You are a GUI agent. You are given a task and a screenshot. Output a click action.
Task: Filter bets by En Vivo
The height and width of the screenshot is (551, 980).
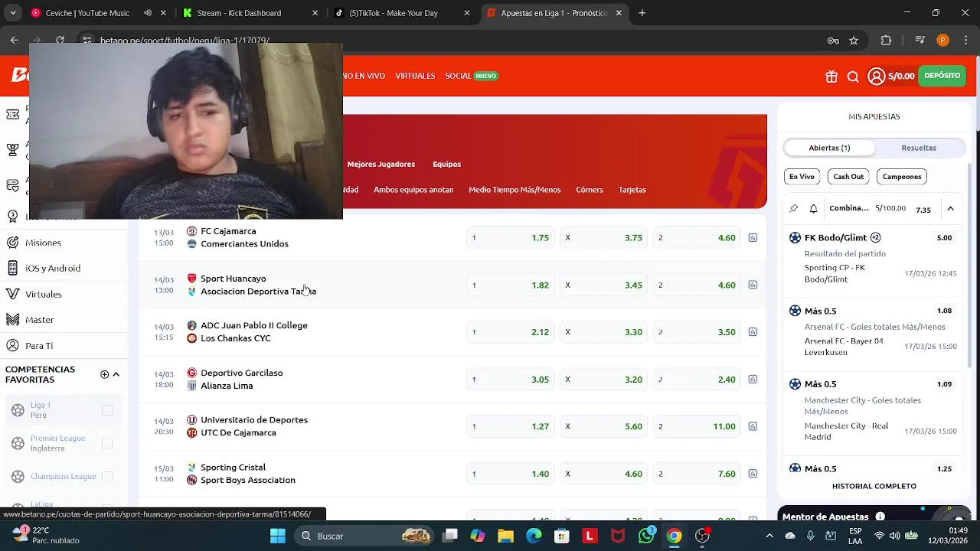point(802,177)
